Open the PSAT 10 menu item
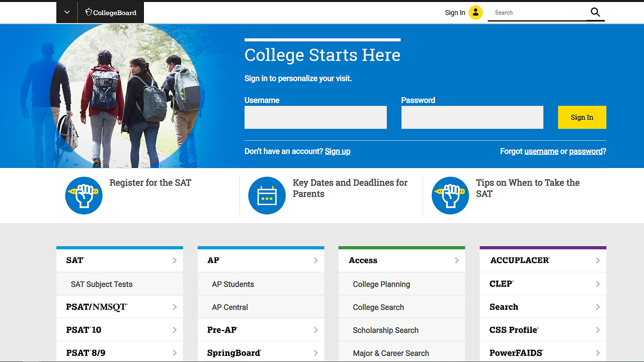 (120, 330)
